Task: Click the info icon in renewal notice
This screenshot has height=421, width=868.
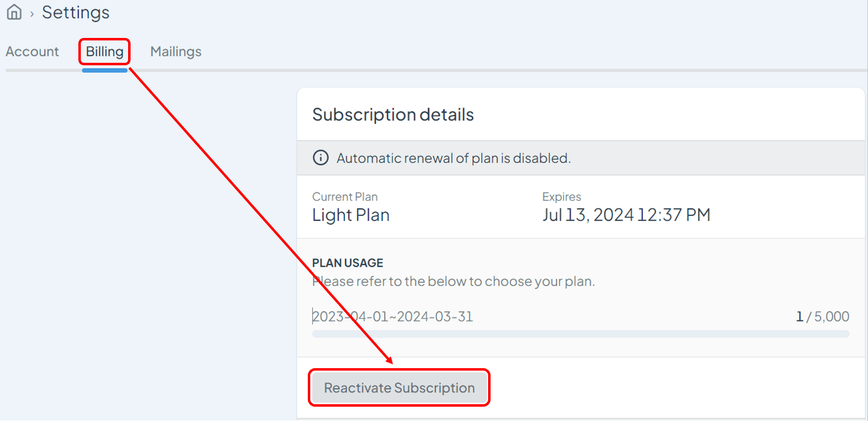Action: (320, 158)
